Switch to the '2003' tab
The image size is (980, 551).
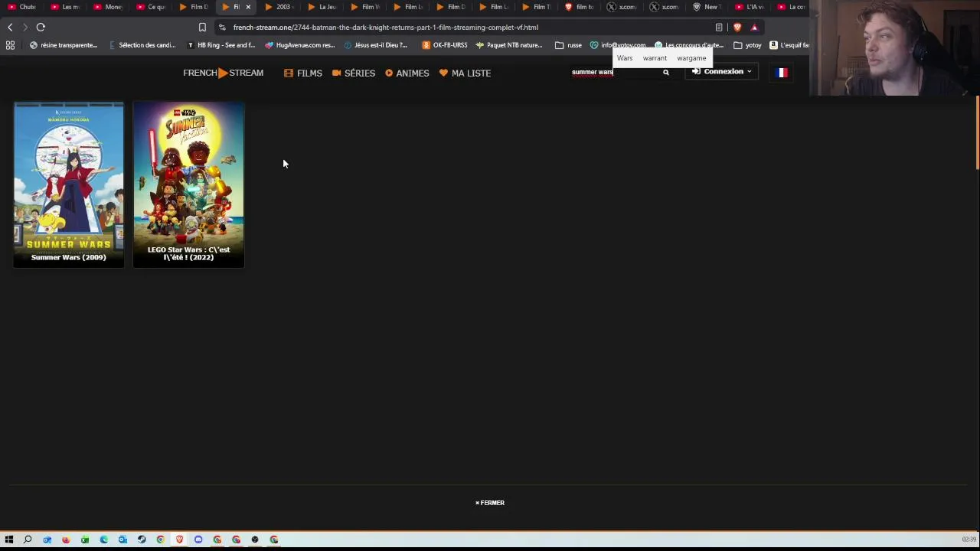[x=279, y=7]
